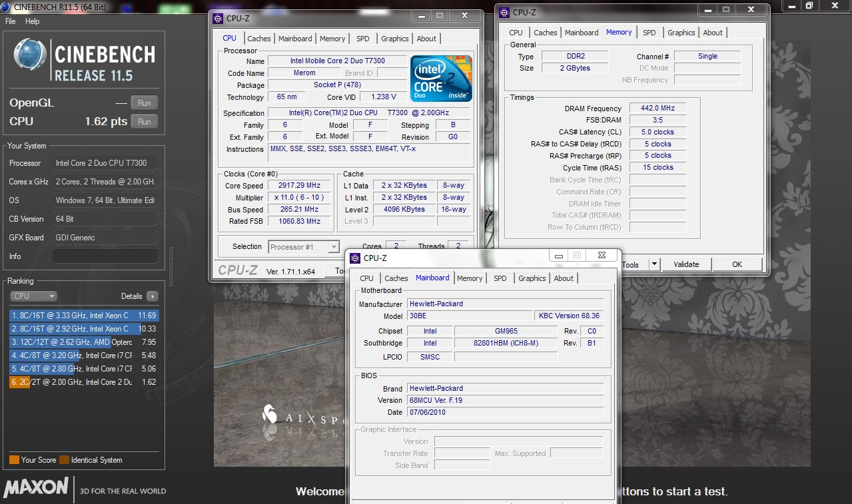Select ranking row 5 Intel Core i7 5.06
Viewport: 852px width, 504px height.
pyautogui.click(x=84, y=369)
